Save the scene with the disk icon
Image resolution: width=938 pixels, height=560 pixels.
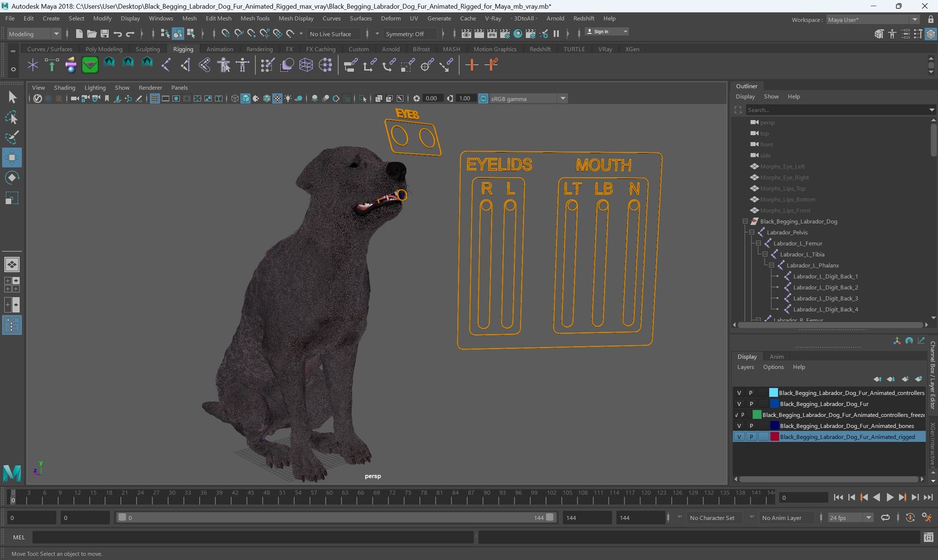(104, 34)
